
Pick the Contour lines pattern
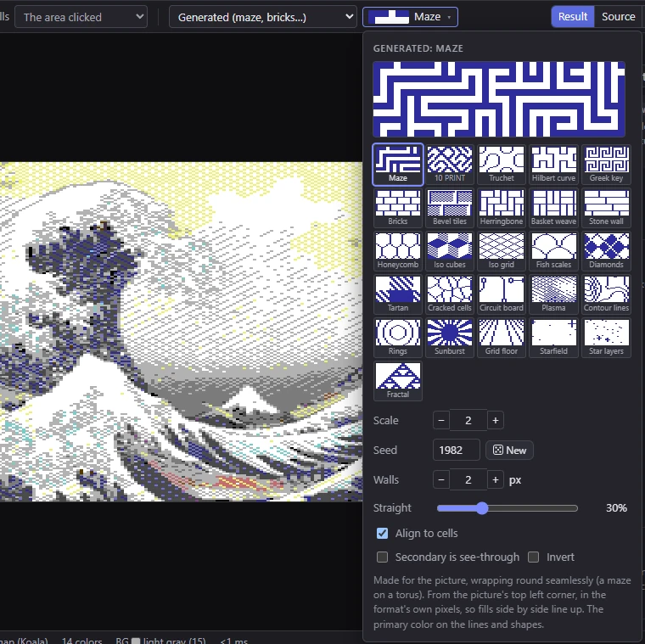[606, 294]
